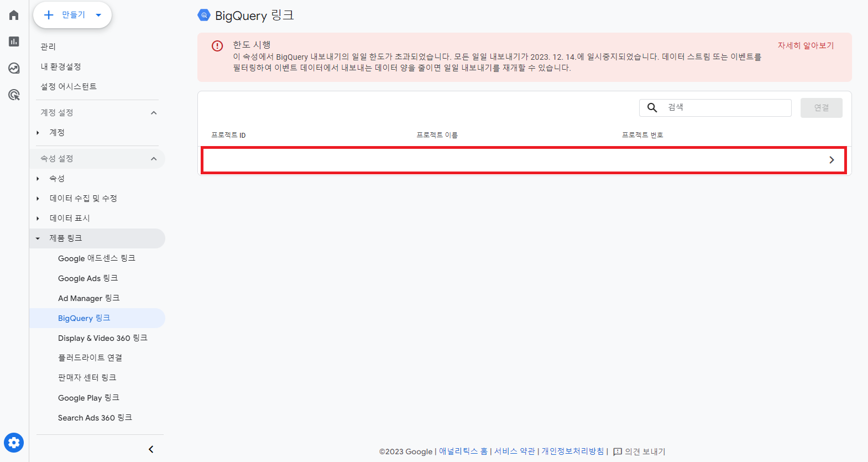Expand the 데이터 표시 item
Viewport: 868px width, 462px height.
(38, 219)
